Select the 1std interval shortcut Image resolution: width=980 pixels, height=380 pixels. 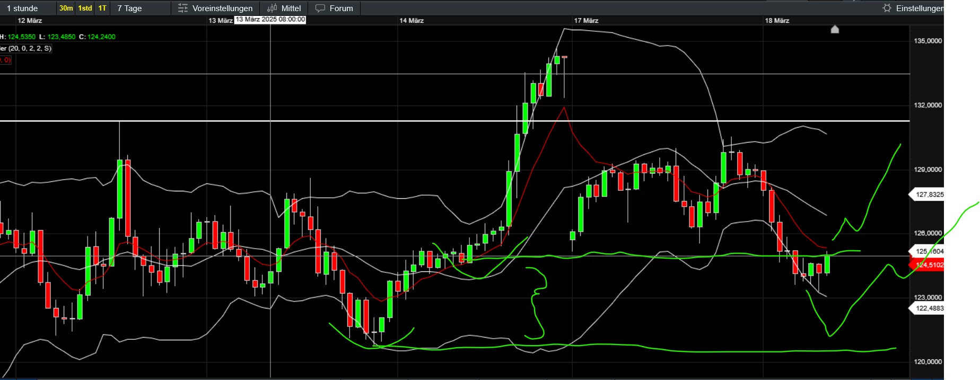pos(85,8)
